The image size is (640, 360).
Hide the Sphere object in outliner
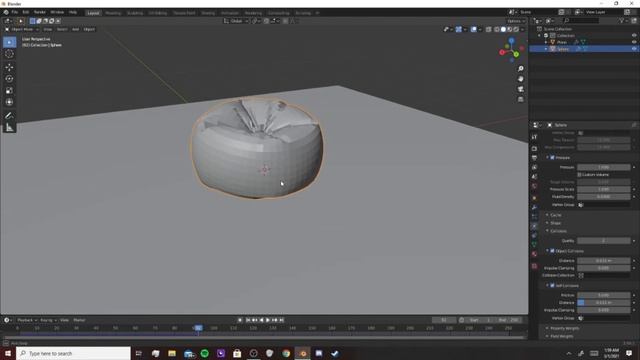(x=634, y=49)
